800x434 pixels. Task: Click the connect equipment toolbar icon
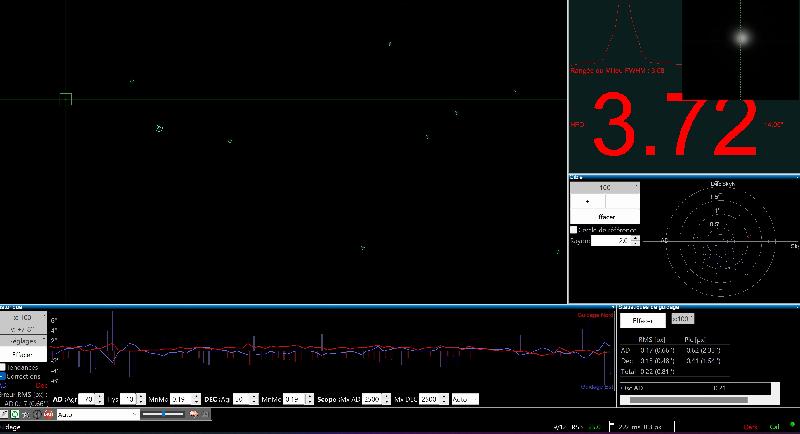click(x=4, y=414)
